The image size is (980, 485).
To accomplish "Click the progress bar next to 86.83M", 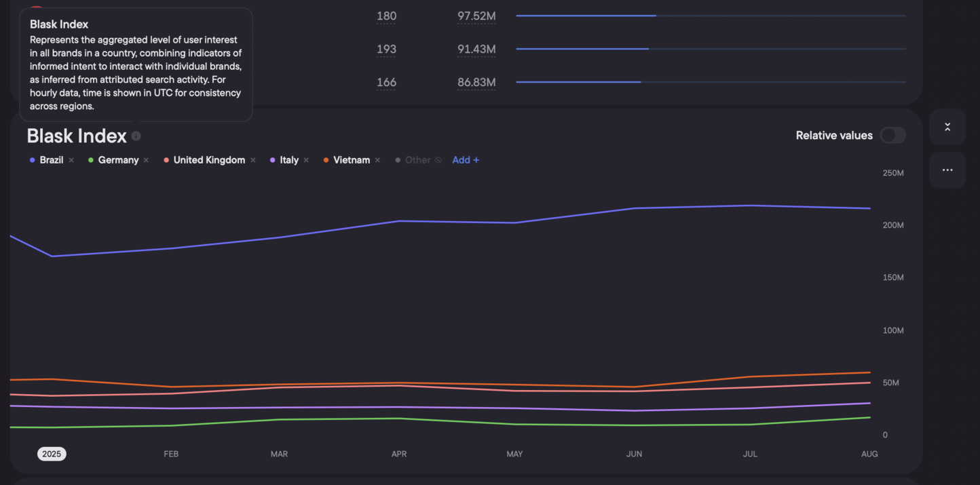I will [711, 82].
